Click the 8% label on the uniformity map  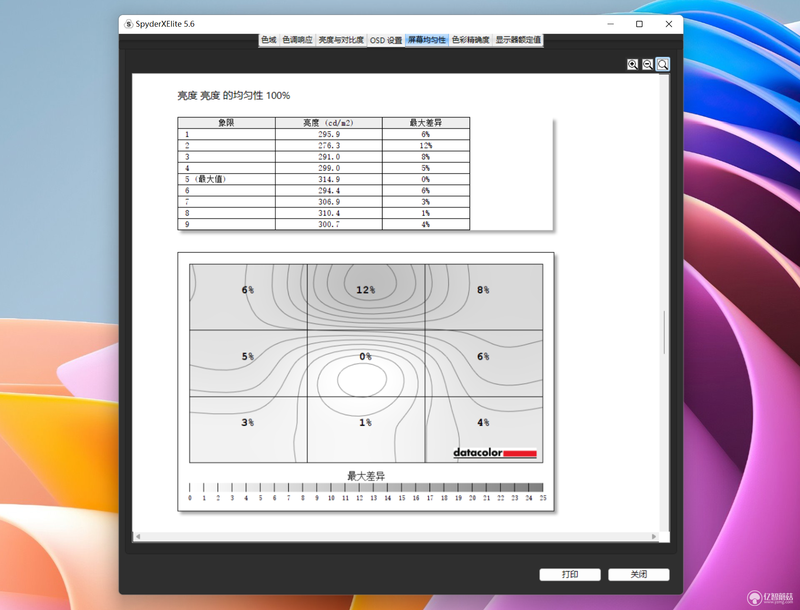(x=483, y=290)
